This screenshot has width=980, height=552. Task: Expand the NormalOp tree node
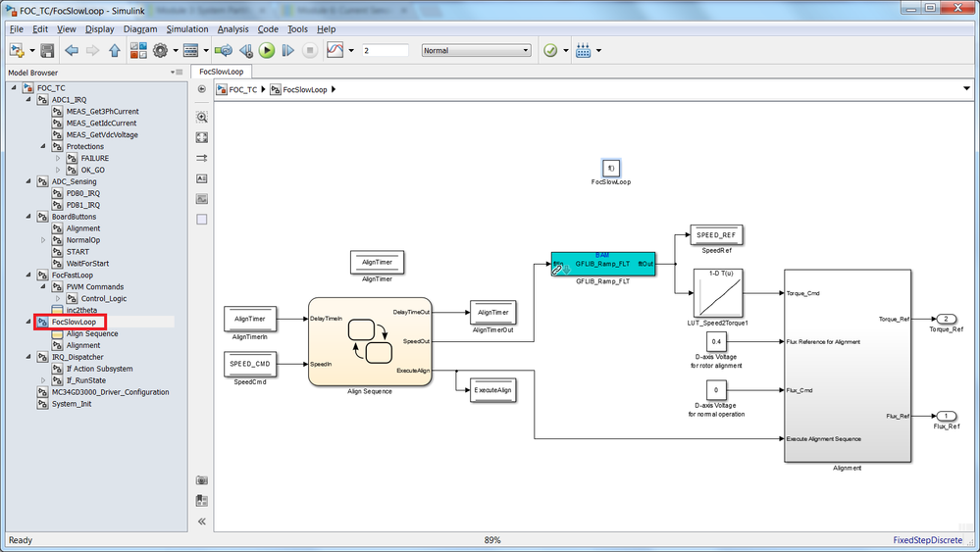pos(43,240)
